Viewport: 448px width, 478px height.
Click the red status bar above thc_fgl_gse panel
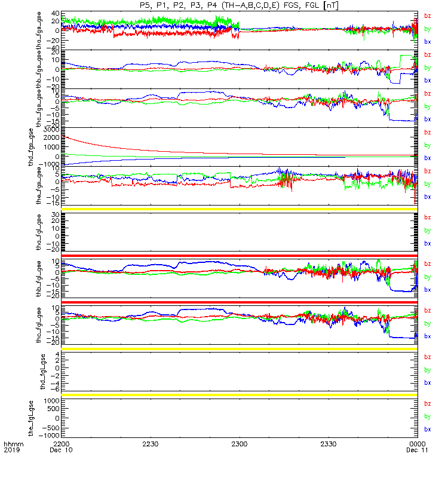(240, 302)
